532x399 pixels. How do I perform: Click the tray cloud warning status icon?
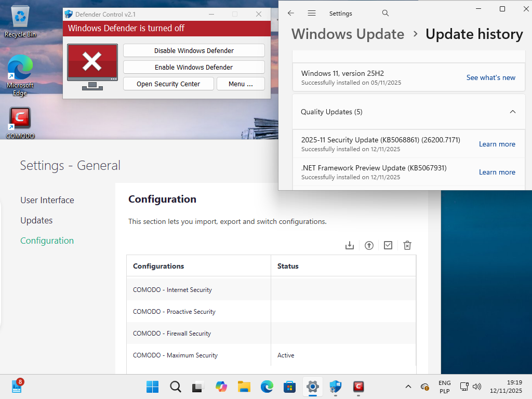pyautogui.click(x=425, y=387)
